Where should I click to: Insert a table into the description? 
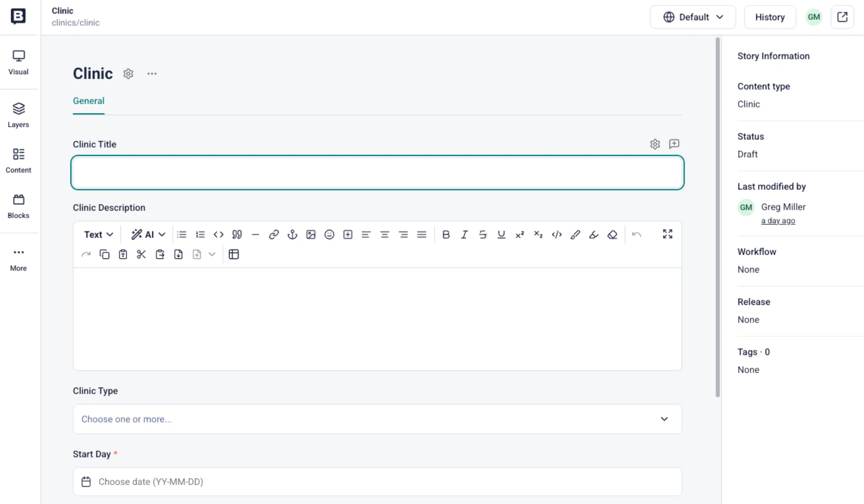click(x=234, y=254)
